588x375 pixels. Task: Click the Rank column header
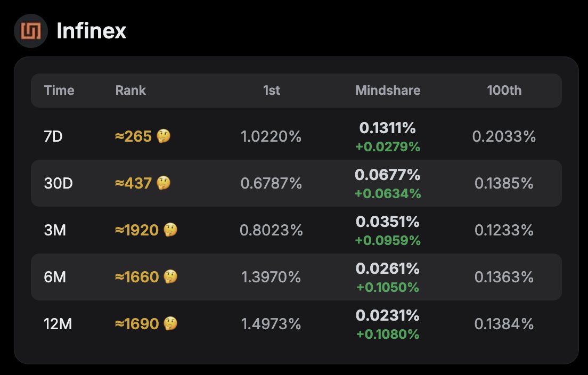tap(130, 91)
